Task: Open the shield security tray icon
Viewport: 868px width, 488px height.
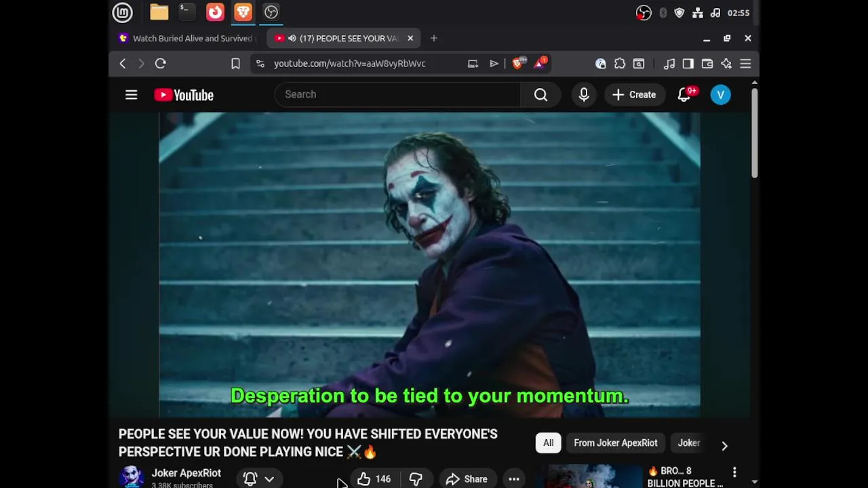Action: [679, 13]
